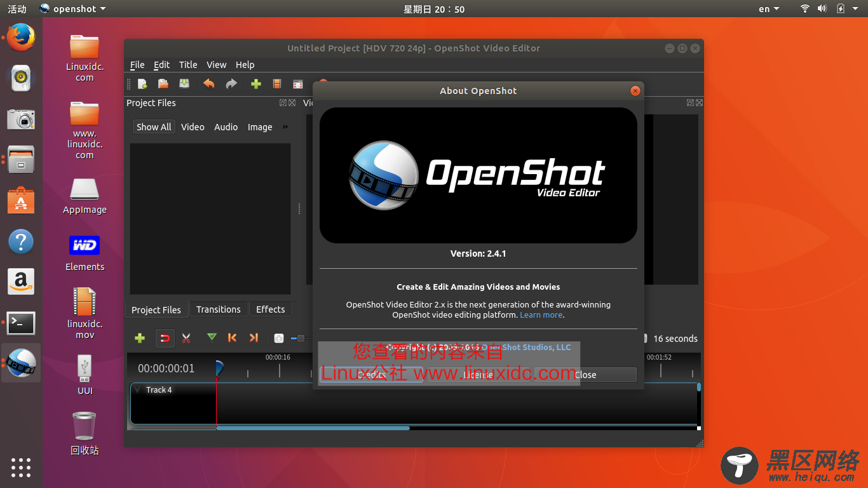Screen dimensions: 868x488
Task: Click the timeline playhead marker
Action: tap(219, 369)
